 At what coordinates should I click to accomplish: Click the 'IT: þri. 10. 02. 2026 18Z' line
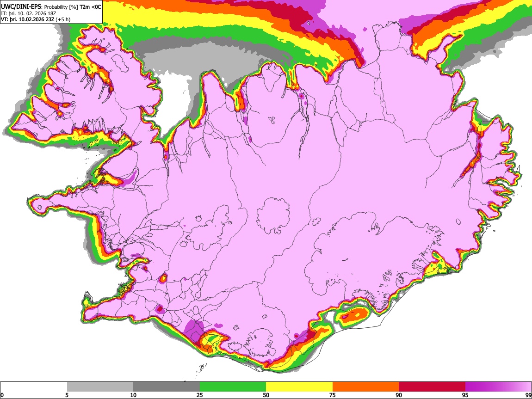click(x=29, y=13)
